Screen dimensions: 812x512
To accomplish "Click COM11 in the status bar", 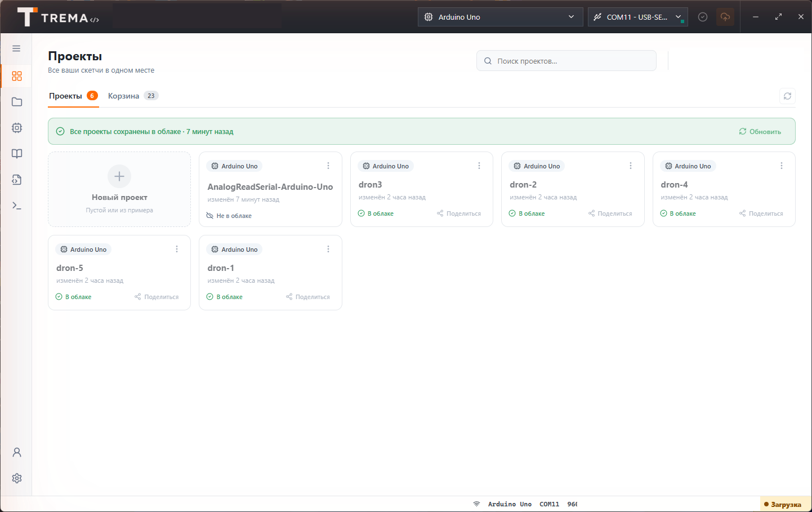I will [549, 504].
